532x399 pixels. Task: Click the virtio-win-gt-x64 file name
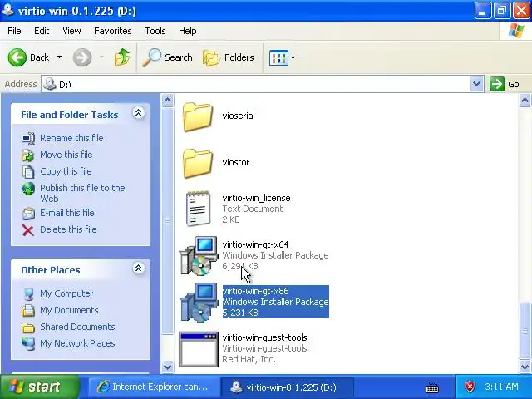pyautogui.click(x=255, y=244)
